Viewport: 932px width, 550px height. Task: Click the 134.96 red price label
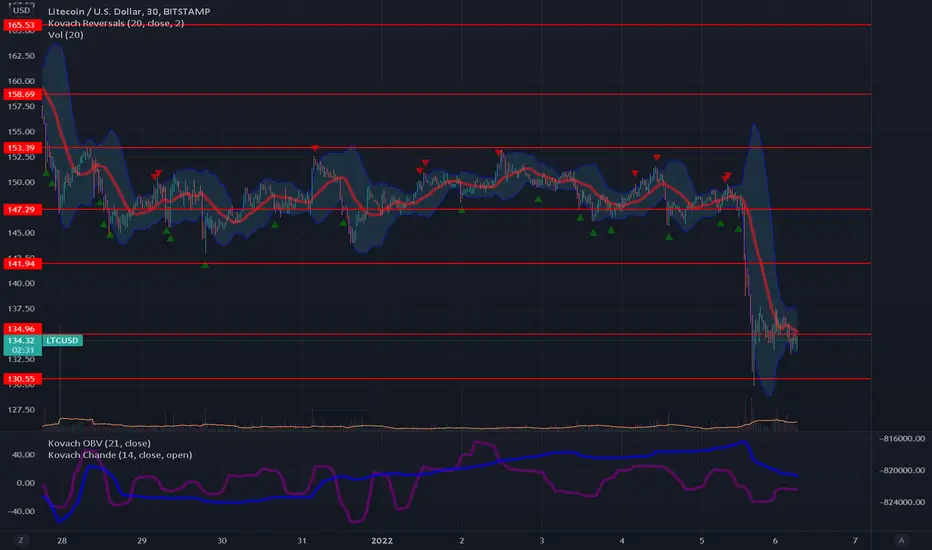[22, 329]
